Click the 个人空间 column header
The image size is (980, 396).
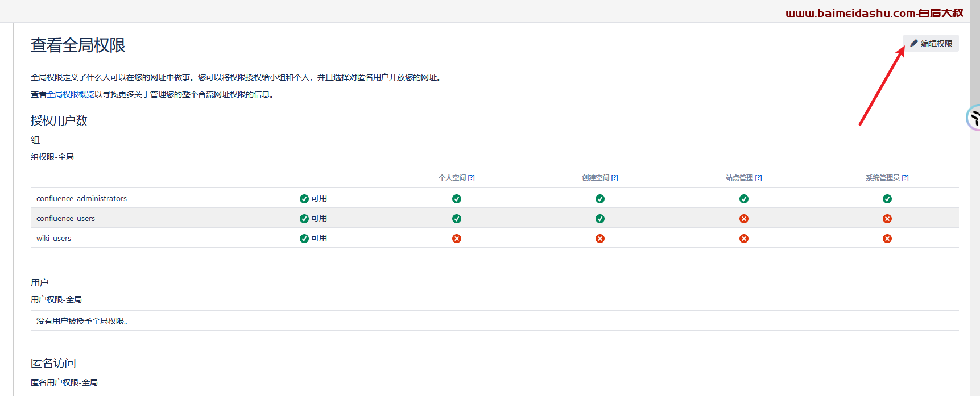452,178
